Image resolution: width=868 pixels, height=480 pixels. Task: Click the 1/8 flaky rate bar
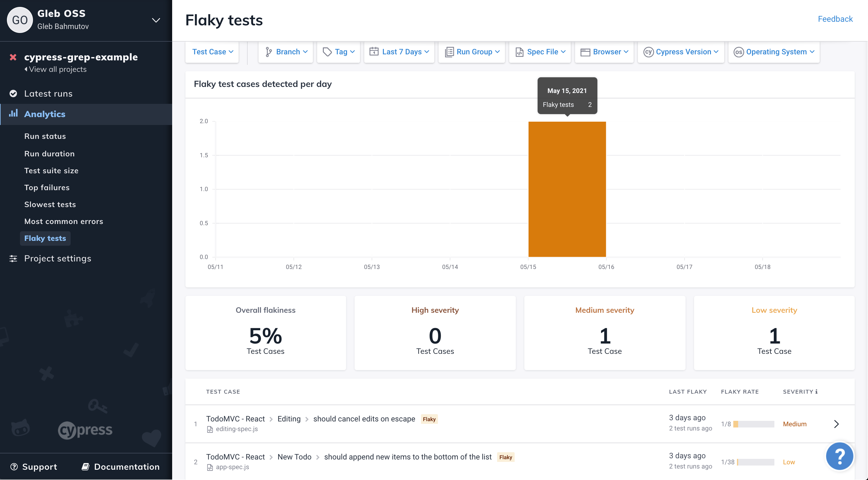coord(754,424)
